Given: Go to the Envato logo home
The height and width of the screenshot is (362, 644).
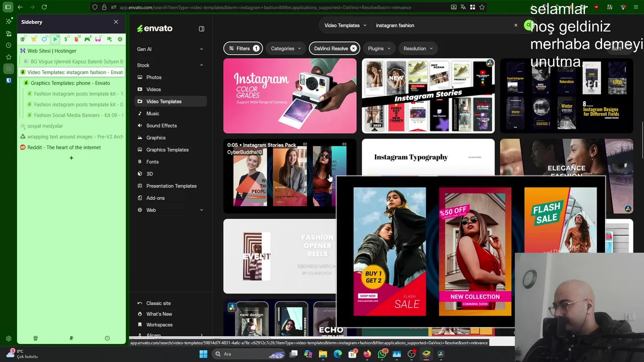Looking at the screenshot, I should pyautogui.click(x=154, y=29).
